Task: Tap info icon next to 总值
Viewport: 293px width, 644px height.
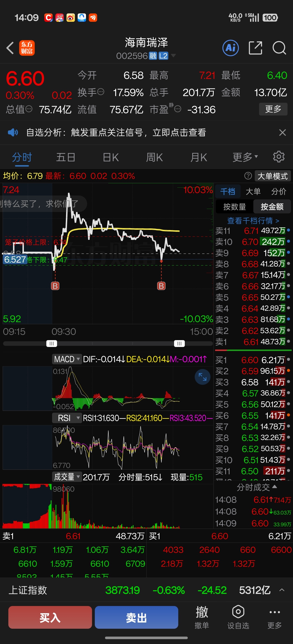Action: pyautogui.click(x=29, y=109)
